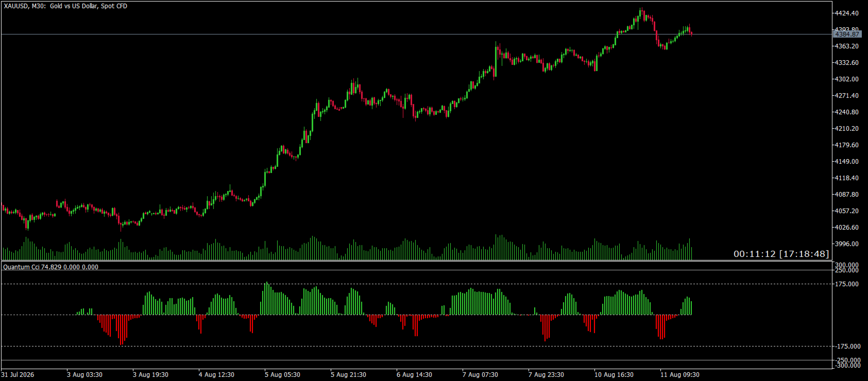Click the 175.000 indicator level label

tap(847, 284)
